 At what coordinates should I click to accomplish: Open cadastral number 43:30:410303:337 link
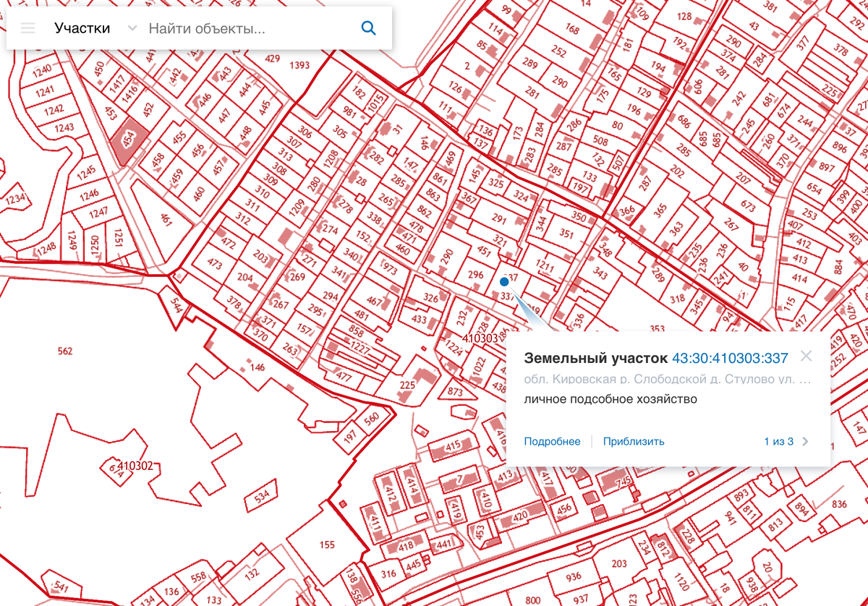coord(730,358)
